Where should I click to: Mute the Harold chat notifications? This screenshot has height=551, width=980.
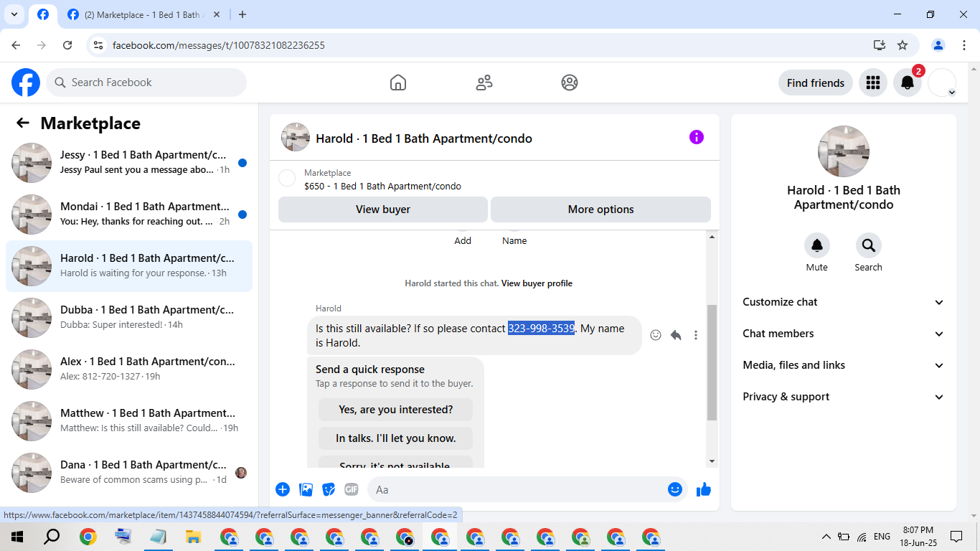click(817, 245)
